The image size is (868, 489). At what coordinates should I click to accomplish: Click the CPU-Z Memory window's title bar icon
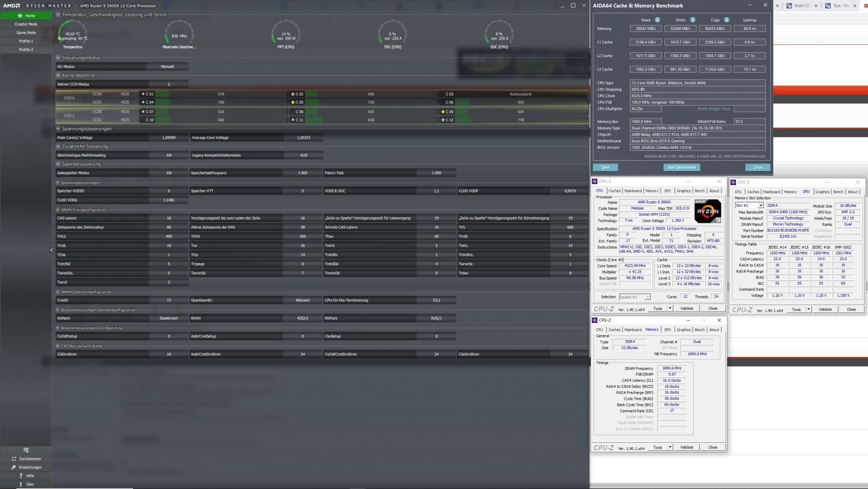click(x=595, y=320)
